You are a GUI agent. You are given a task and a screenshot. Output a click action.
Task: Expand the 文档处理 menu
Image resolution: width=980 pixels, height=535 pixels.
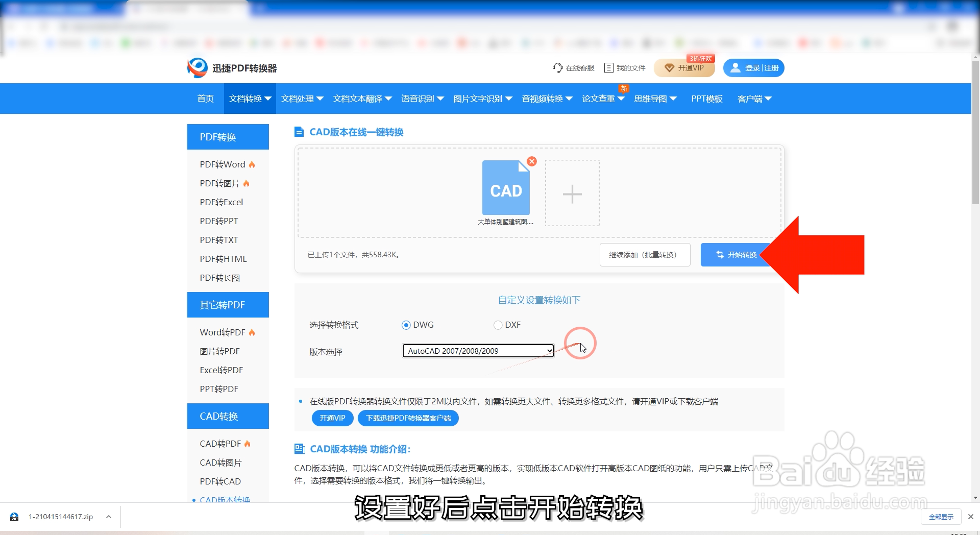coord(302,99)
